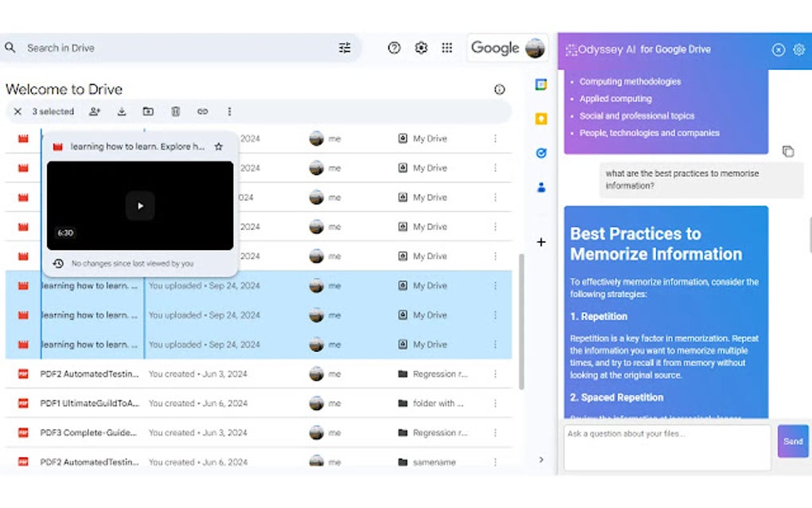Open Google Tasks side panel
Viewport: 812px width, 508px height.
pyautogui.click(x=541, y=153)
